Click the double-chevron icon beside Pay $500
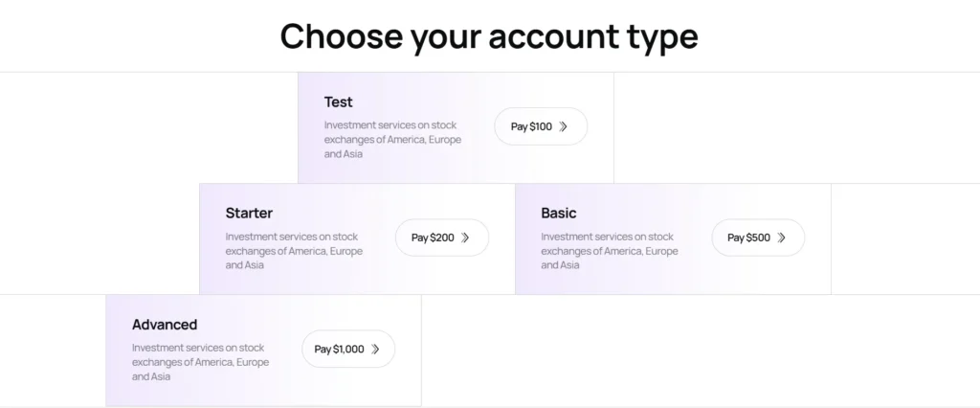The height and width of the screenshot is (408, 980). [x=781, y=238]
